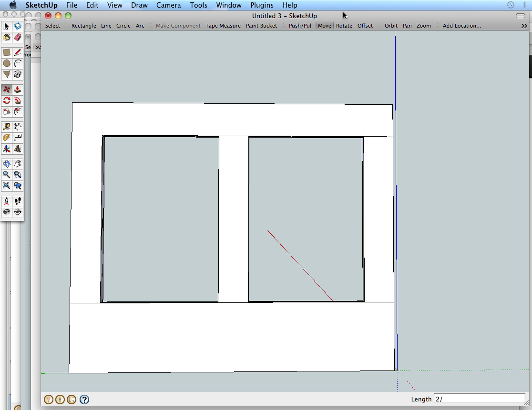Activate the Freehand scribble tool
The image size is (532, 410).
click(18, 74)
